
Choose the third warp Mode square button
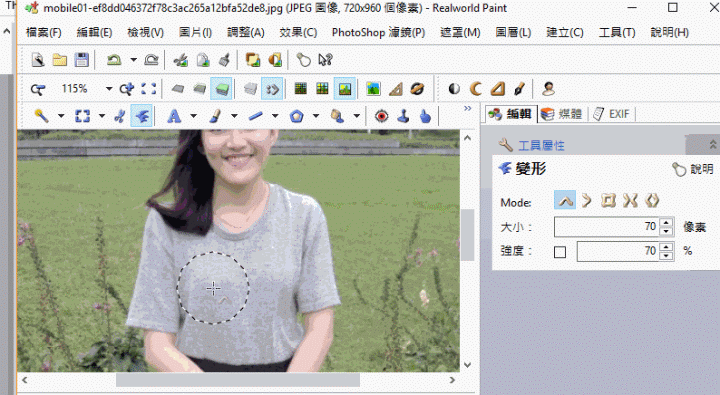[608, 201]
